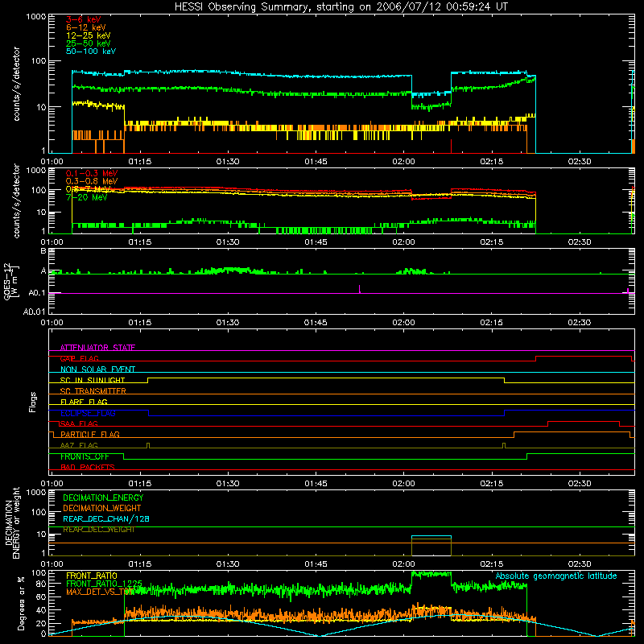
Task: Click the SC_IN_SUNLIGHT flag label
Action: pos(93,380)
